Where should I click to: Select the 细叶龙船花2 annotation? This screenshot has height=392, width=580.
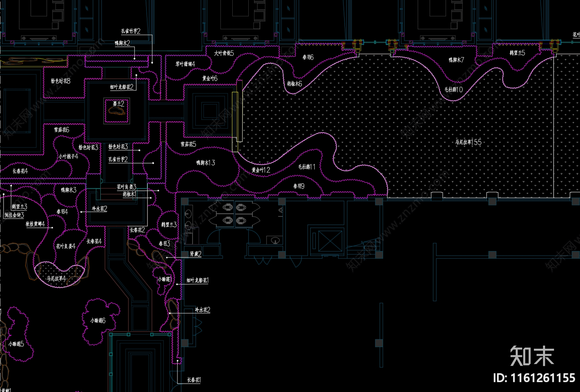(x=122, y=87)
